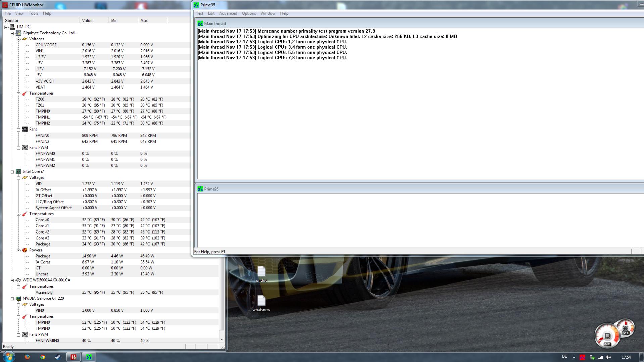
Task: Collapse the Gigabyte Technology node
Action: 12,33
